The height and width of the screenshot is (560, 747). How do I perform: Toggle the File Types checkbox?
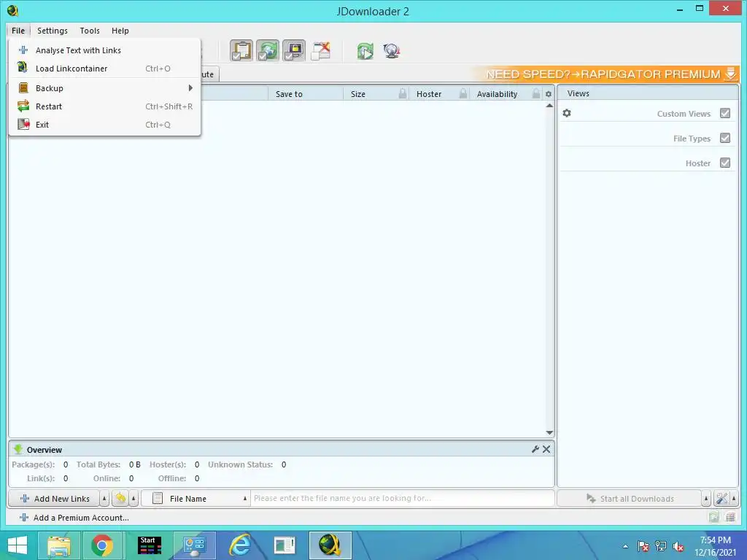pyautogui.click(x=725, y=138)
